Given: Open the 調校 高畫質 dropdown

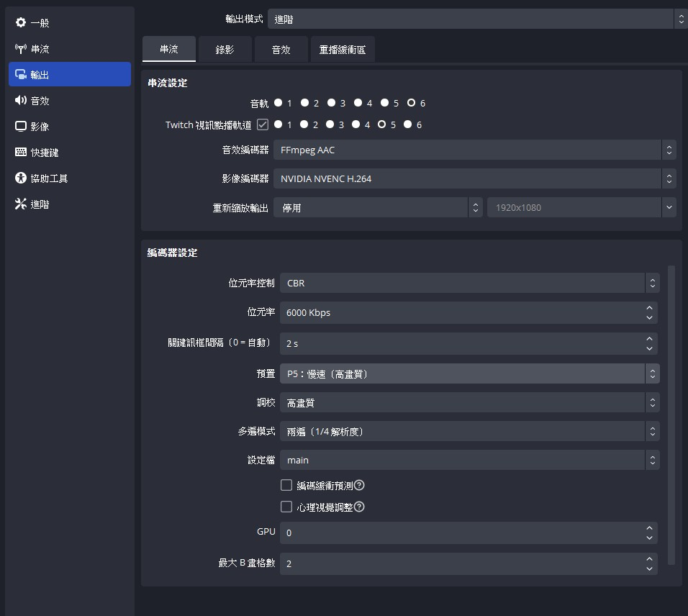Looking at the screenshot, I should [x=469, y=403].
